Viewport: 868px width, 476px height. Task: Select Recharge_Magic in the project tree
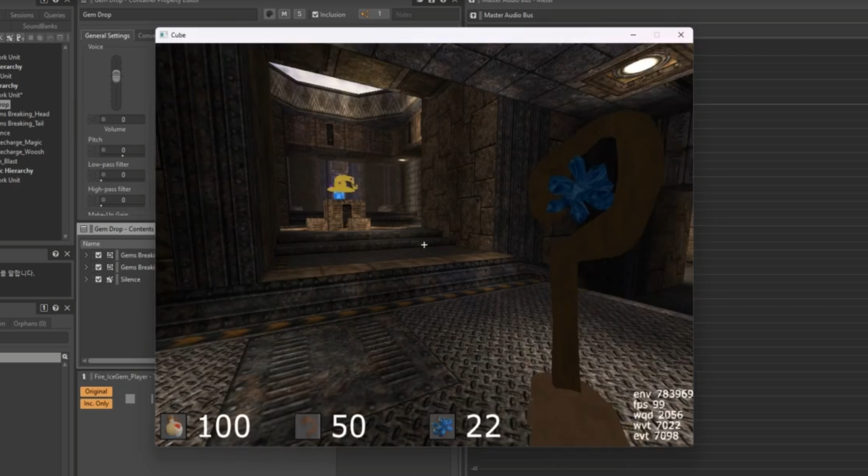21,142
